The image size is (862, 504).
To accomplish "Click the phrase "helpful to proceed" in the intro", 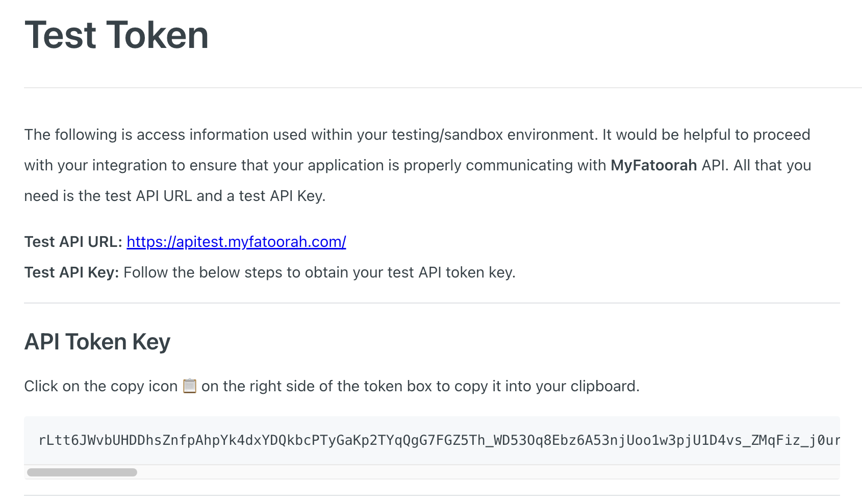I will [746, 135].
